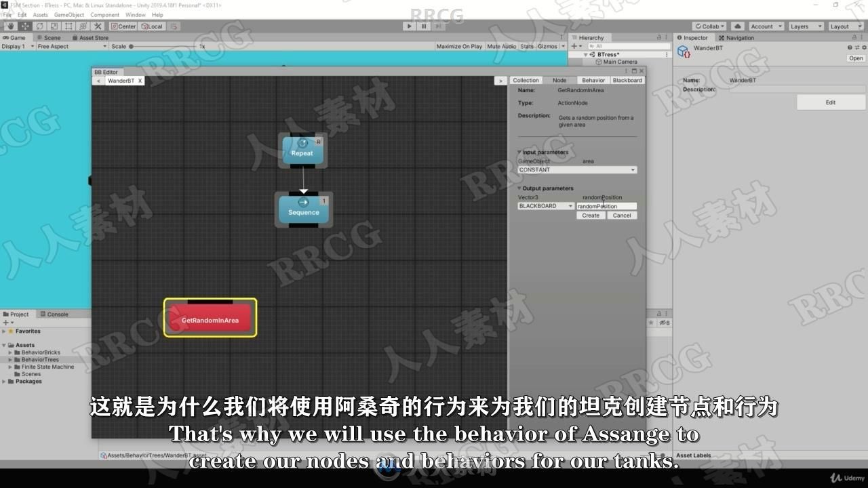Select the Rect Transform tool
The image size is (868, 488).
tap(68, 26)
